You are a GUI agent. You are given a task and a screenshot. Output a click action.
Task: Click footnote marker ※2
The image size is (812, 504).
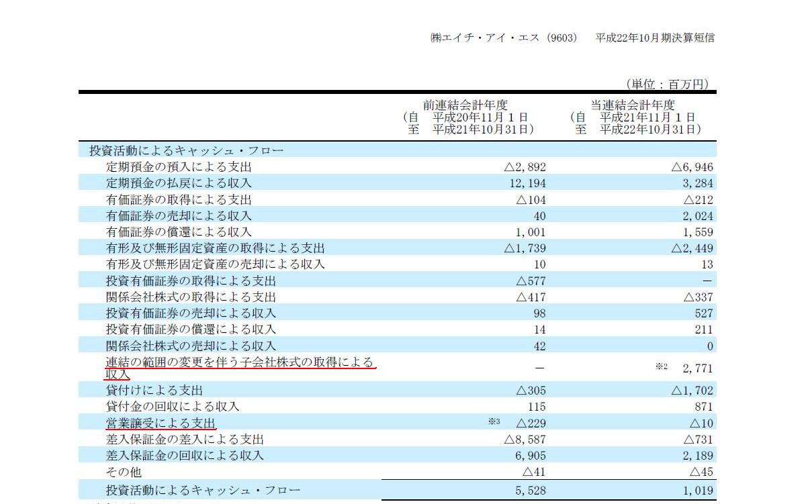click(662, 366)
